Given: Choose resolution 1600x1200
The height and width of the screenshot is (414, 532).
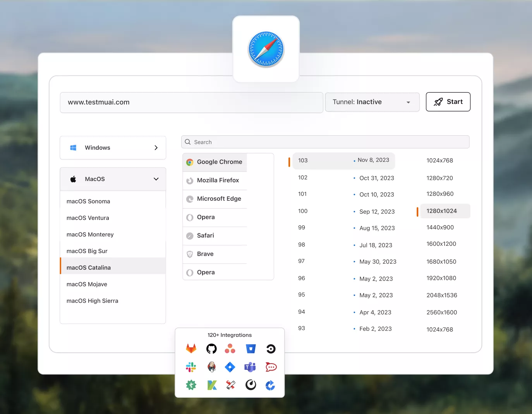Looking at the screenshot, I should [441, 244].
